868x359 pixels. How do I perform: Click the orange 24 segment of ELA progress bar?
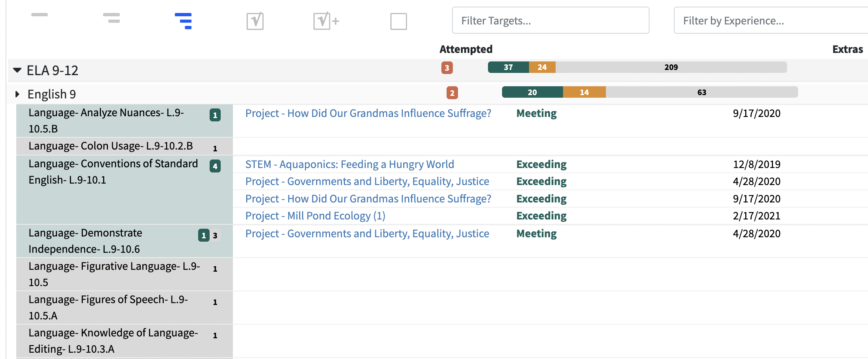tap(542, 67)
